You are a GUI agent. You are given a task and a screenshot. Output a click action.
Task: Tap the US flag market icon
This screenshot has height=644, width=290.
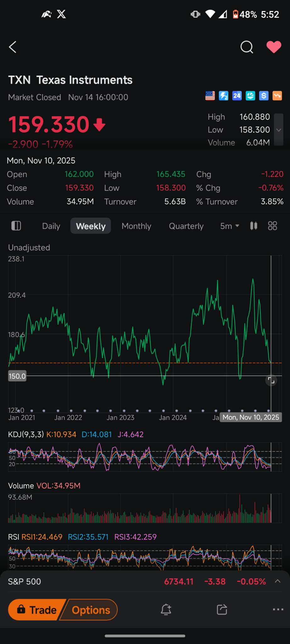click(210, 96)
